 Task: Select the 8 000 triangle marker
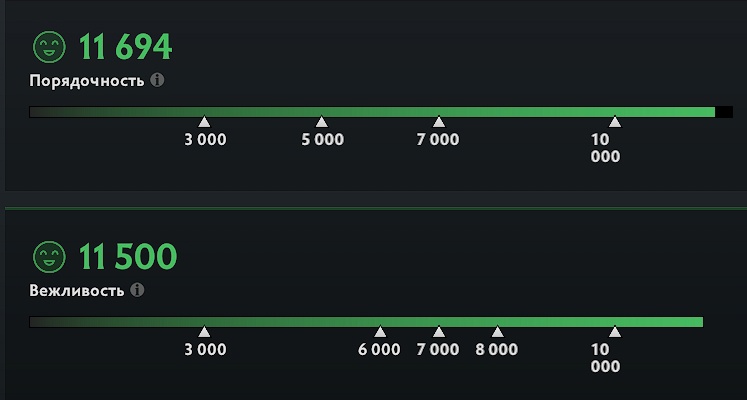(x=497, y=331)
